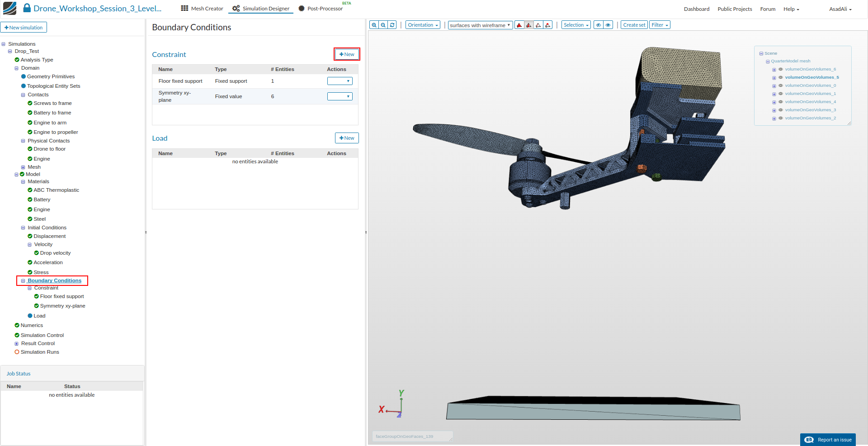
Task: Add a new Constraint with New button
Action: (347, 54)
